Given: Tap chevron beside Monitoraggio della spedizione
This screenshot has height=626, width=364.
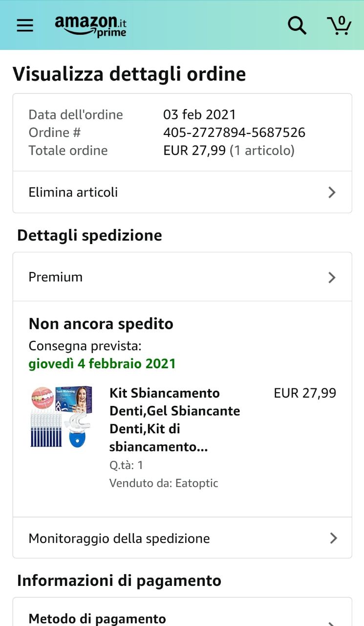Looking at the screenshot, I should 333,538.
